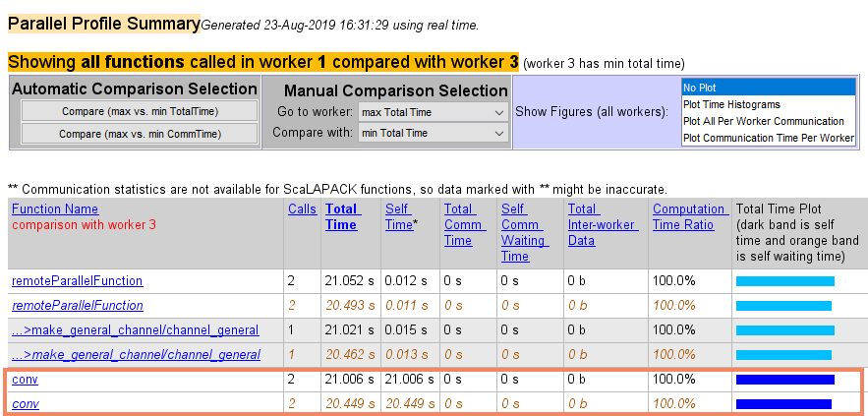Sort by Self Comm Waiting Time column
Viewport: 868px width, 416px height.
point(521,232)
